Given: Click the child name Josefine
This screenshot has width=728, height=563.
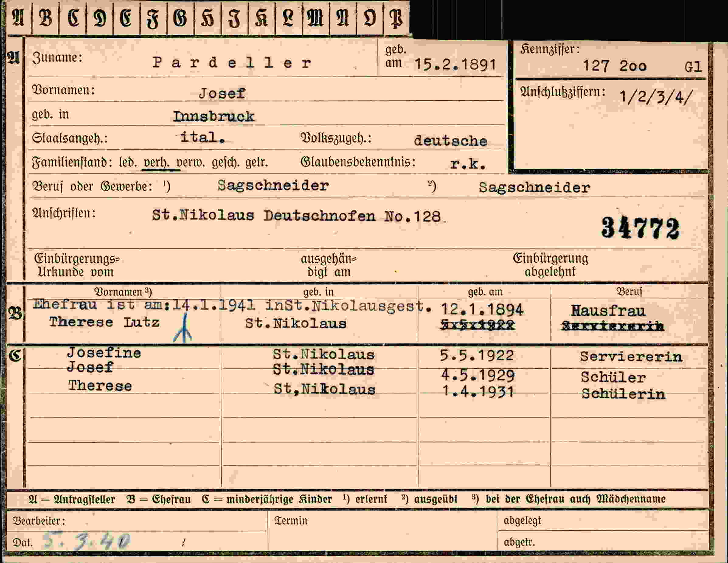Looking at the screenshot, I should click(x=104, y=353).
